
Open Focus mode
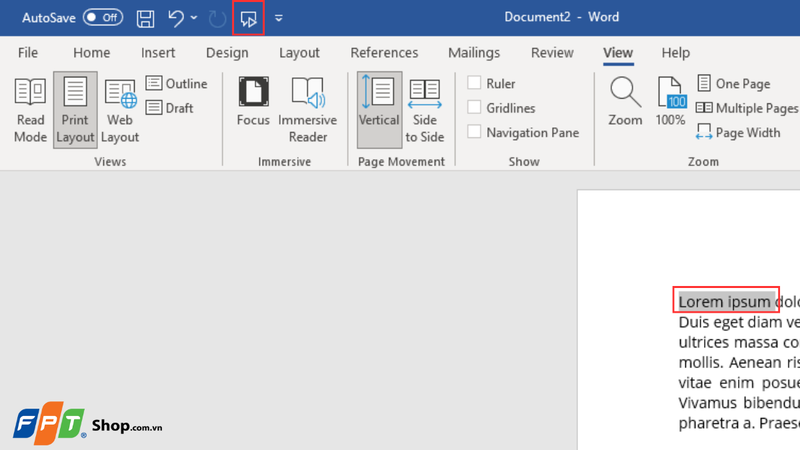point(253,101)
